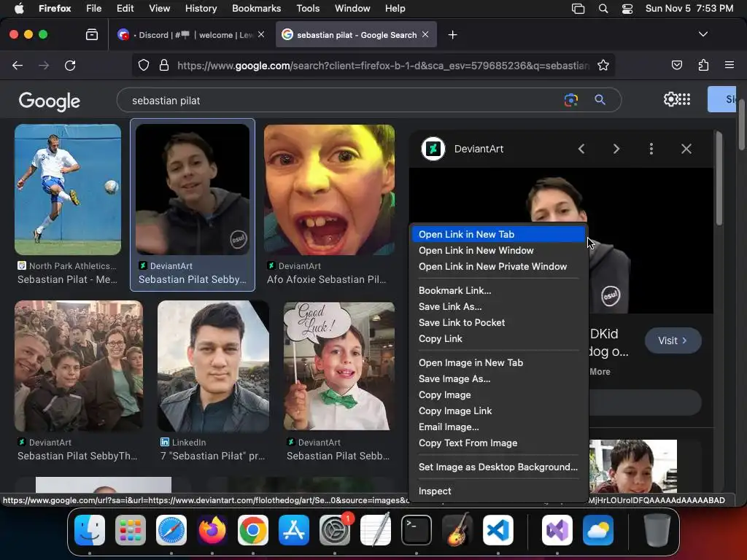Close the Google Search tab
This screenshot has height=560, width=747.
coord(425,34)
